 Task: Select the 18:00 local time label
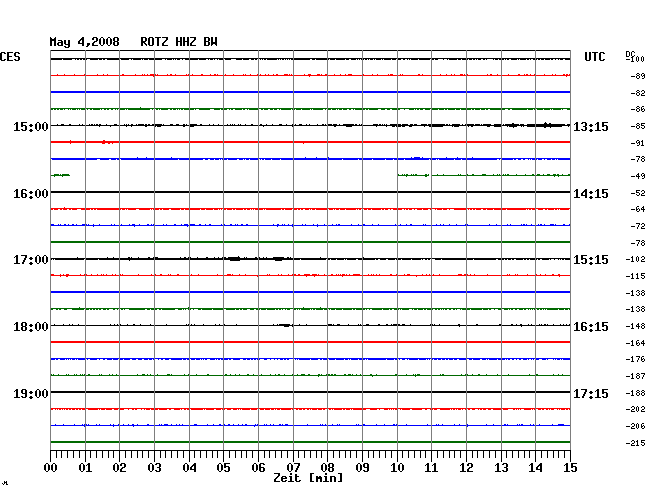31,327
